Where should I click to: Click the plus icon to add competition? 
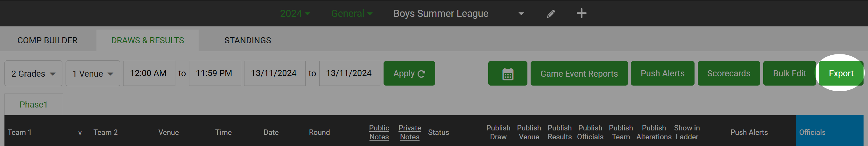581,13
